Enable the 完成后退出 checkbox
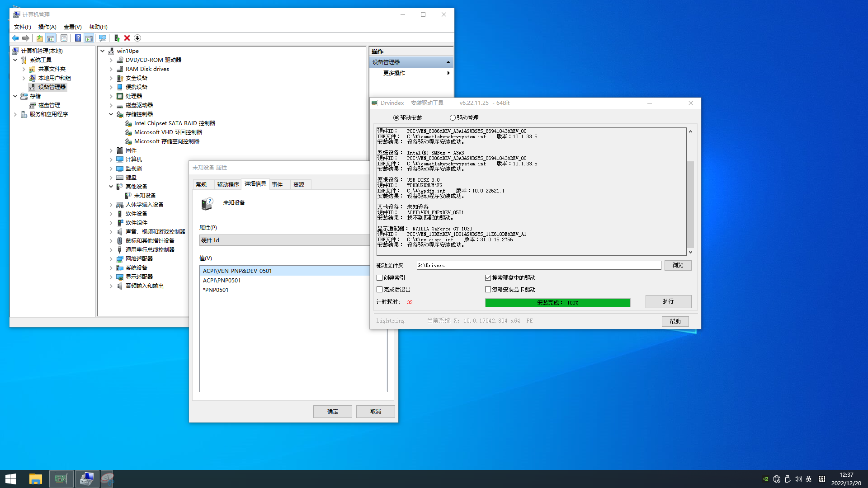The height and width of the screenshot is (488, 868). click(x=380, y=290)
